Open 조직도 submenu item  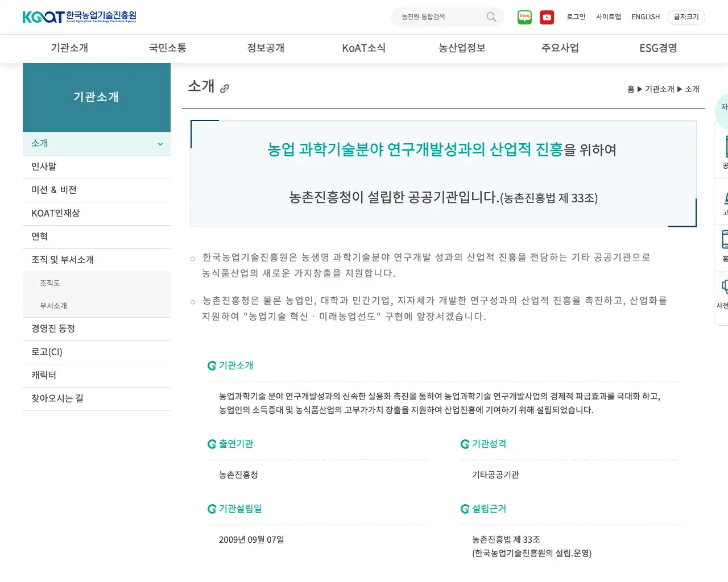[x=97, y=283]
